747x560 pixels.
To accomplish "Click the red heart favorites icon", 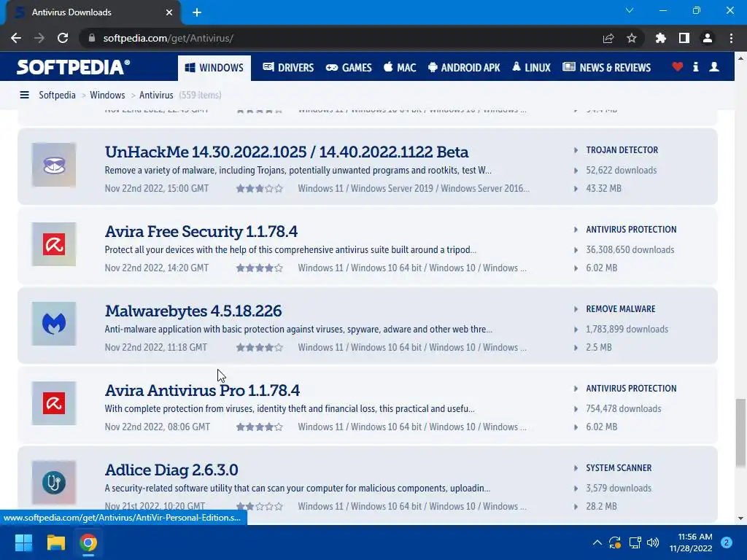I will 678,67.
